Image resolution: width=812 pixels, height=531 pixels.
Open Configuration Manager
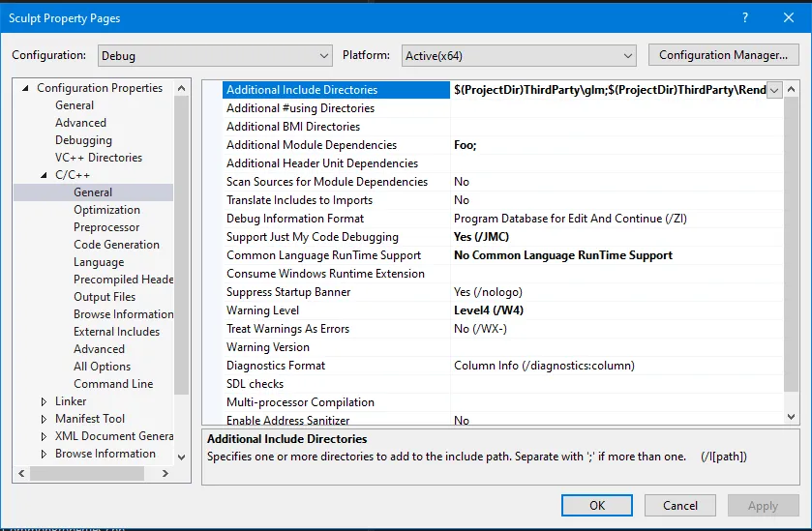[x=723, y=55]
